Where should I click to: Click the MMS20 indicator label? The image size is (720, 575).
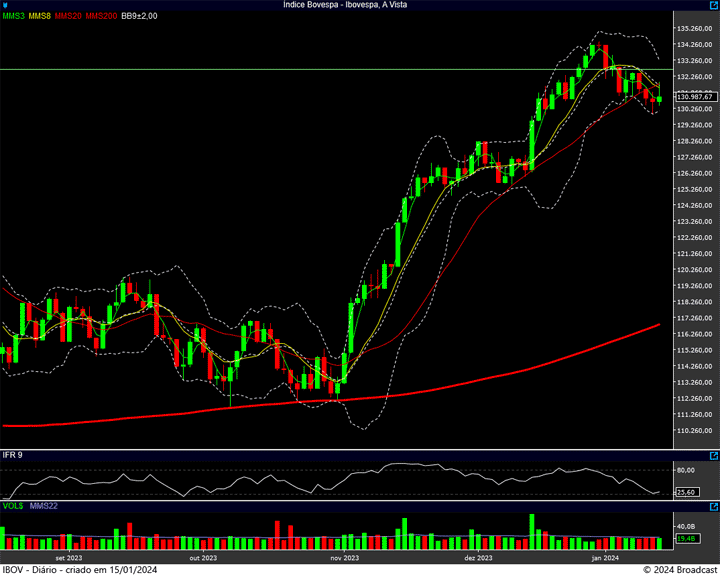(69, 16)
